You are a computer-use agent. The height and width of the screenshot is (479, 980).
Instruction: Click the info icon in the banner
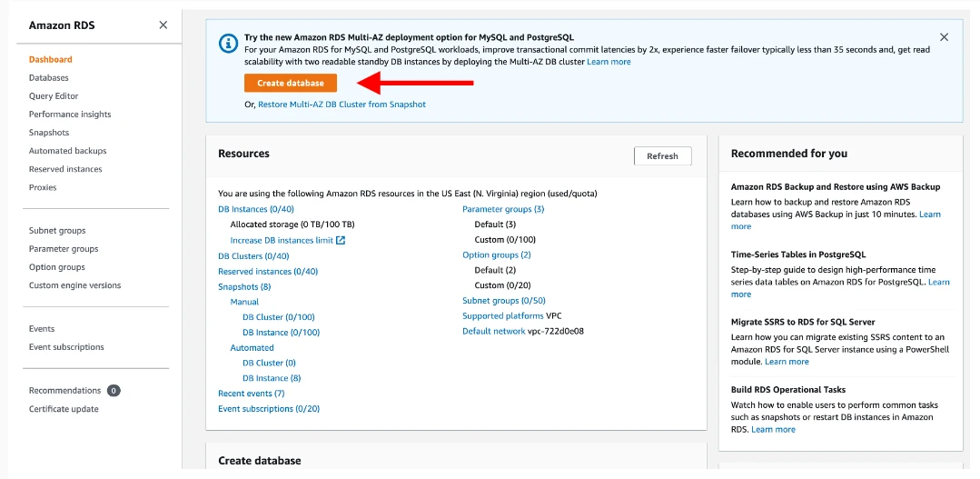point(228,43)
